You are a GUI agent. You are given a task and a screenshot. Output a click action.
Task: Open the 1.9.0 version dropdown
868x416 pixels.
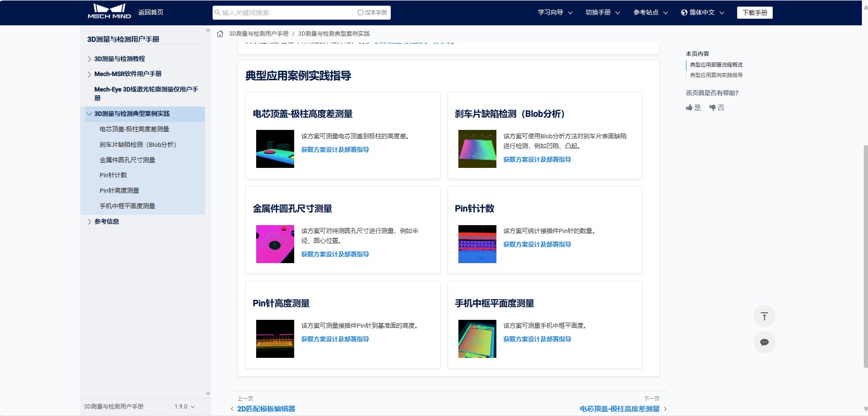184,407
